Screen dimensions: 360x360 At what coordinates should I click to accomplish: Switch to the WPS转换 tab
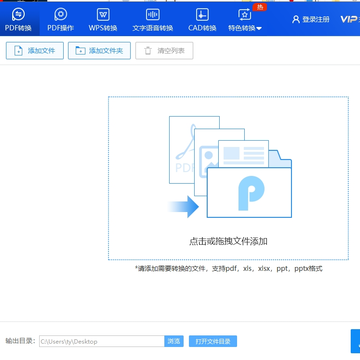click(x=103, y=20)
